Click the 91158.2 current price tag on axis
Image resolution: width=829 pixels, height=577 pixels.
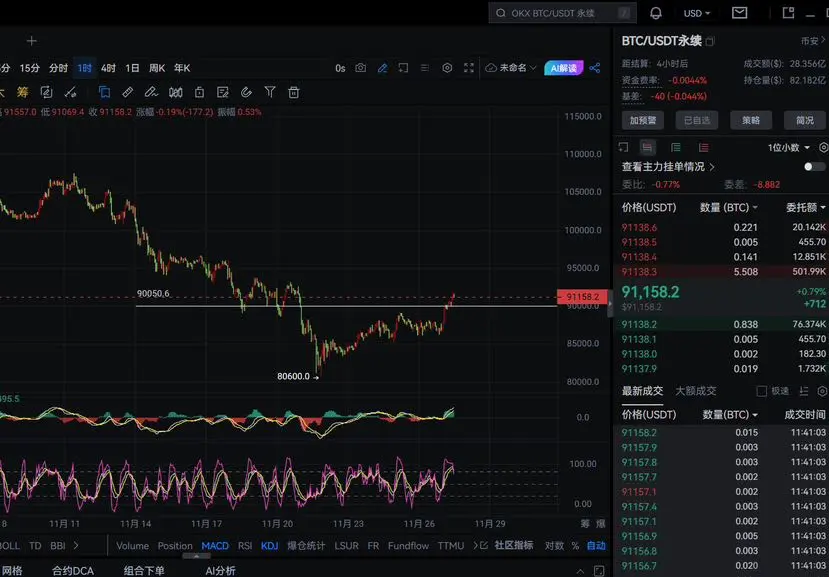click(583, 297)
